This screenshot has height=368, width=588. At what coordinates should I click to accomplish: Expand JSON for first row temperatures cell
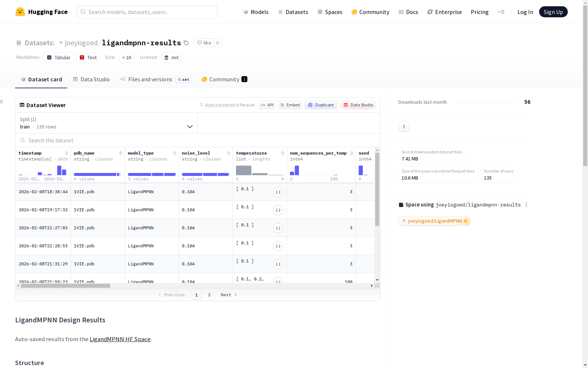click(278, 192)
